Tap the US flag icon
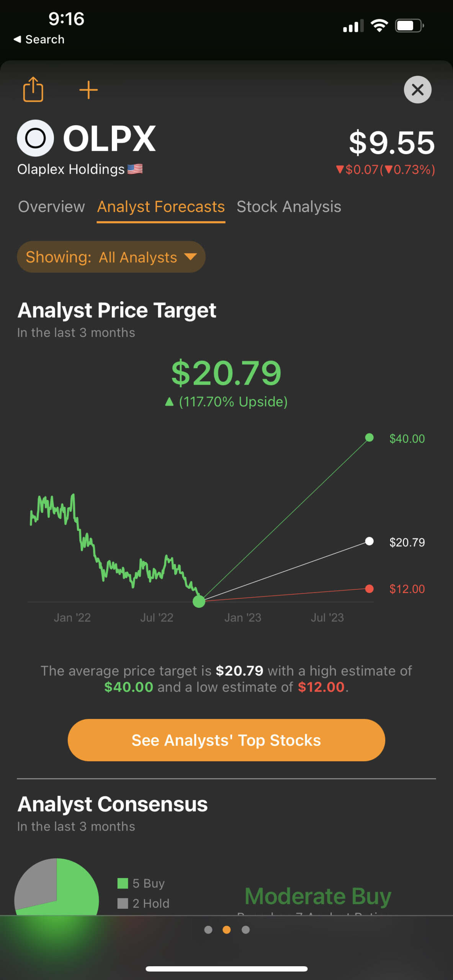Image resolution: width=453 pixels, height=980 pixels. click(x=135, y=169)
